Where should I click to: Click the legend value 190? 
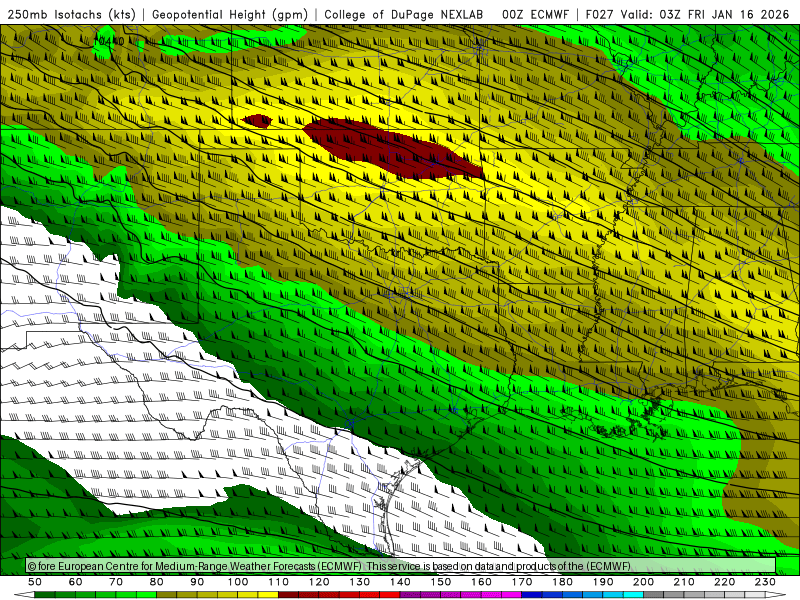coord(603,582)
